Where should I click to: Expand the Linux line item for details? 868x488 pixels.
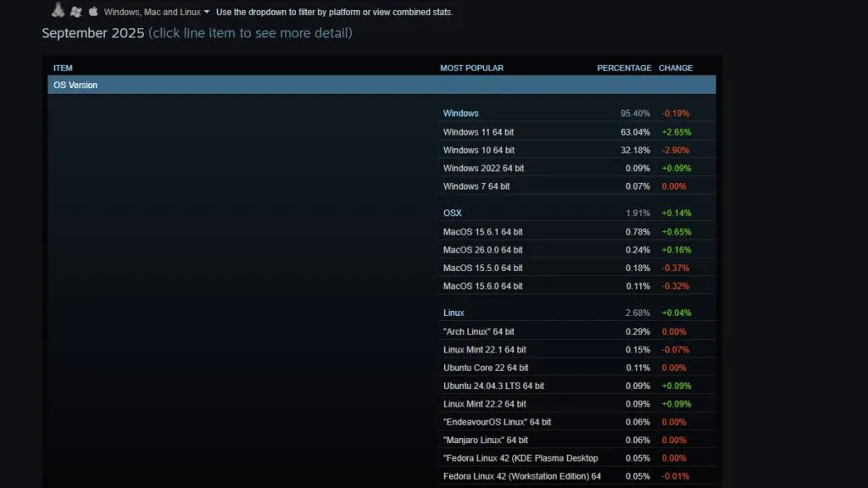(453, 313)
